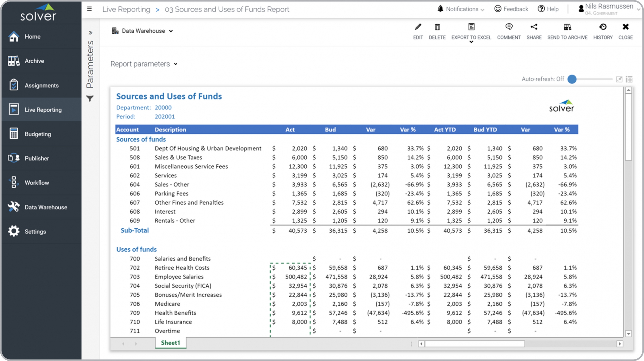Open Budgeting in the sidebar

click(x=38, y=134)
